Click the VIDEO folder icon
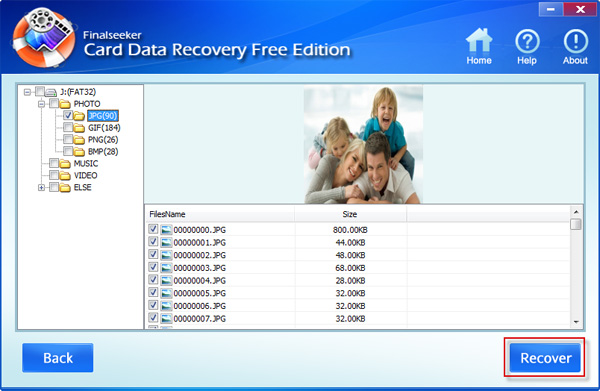The height and width of the screenshot is (391, 600). point(65,176)
